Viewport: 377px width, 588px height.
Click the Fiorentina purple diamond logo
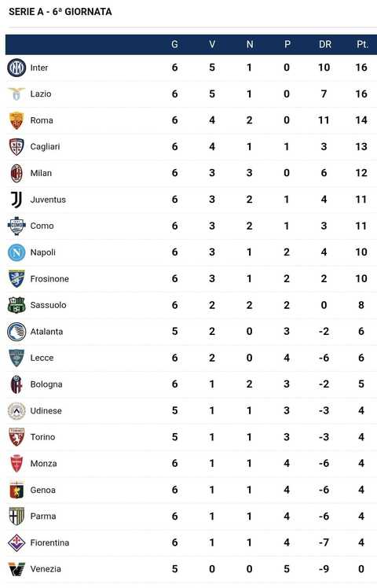[16, 542]
